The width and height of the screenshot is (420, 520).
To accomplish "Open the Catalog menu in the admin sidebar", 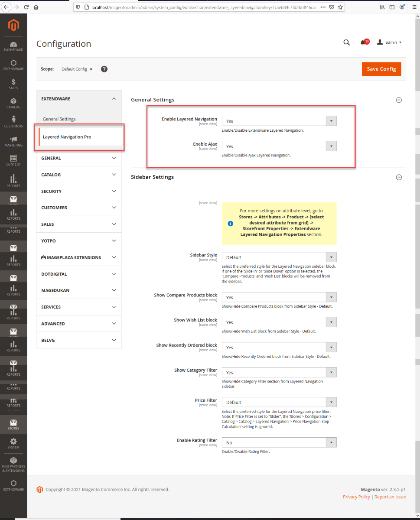I will (13, 103).
